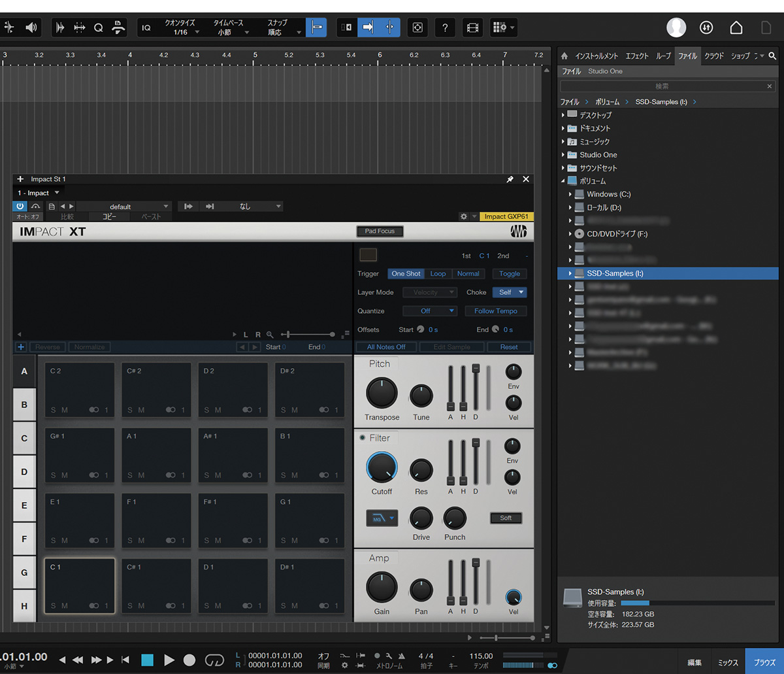Open the 1 - Impact instance dropdown

click(x=38, y=193)
